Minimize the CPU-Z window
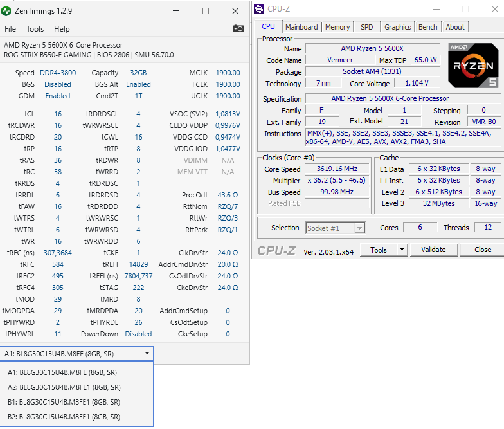 tap(436, 9)
